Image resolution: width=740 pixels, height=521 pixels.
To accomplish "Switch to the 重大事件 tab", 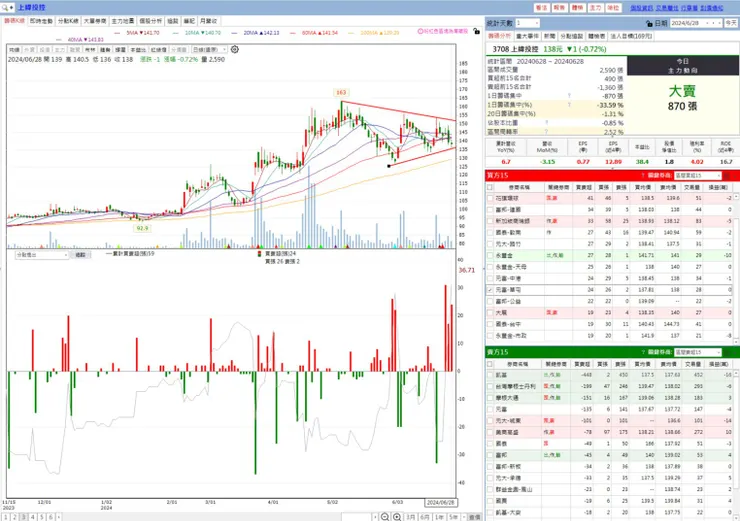I will pyautogui.click(x=527, y=36).
